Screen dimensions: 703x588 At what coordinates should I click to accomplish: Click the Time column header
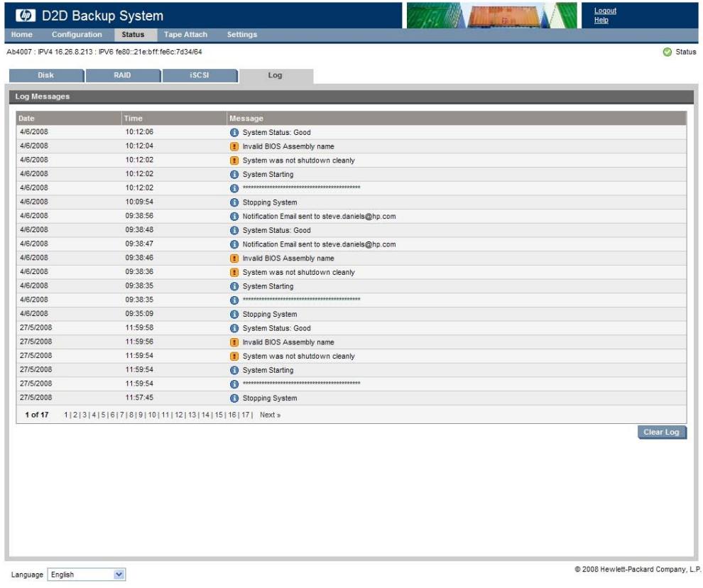(174, 119)
